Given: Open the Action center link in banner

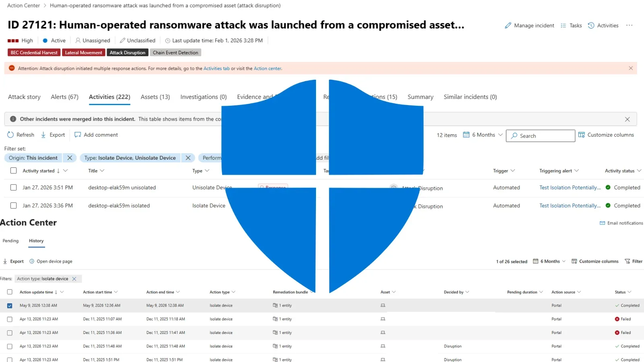Looking at the screenshot, I should point(267,68).
